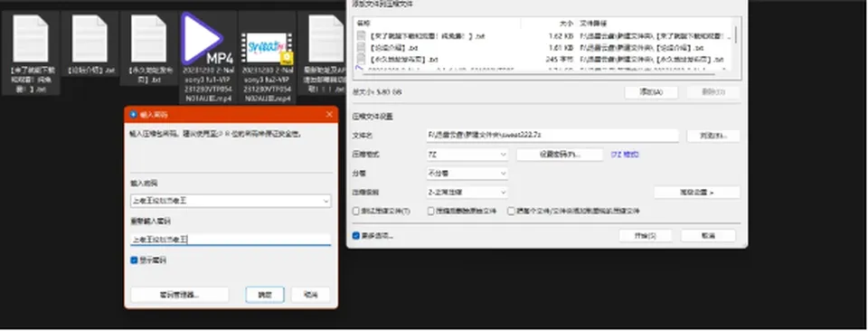Select the purple MP4 file ending N01AU
The height and width of the screenshot is (331, 868).
208,39
